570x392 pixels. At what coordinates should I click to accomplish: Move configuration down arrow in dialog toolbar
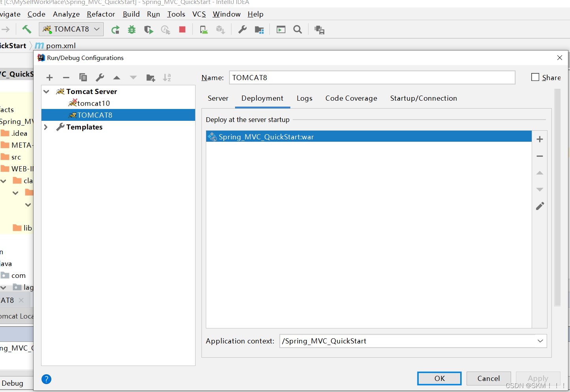(133, 78)
